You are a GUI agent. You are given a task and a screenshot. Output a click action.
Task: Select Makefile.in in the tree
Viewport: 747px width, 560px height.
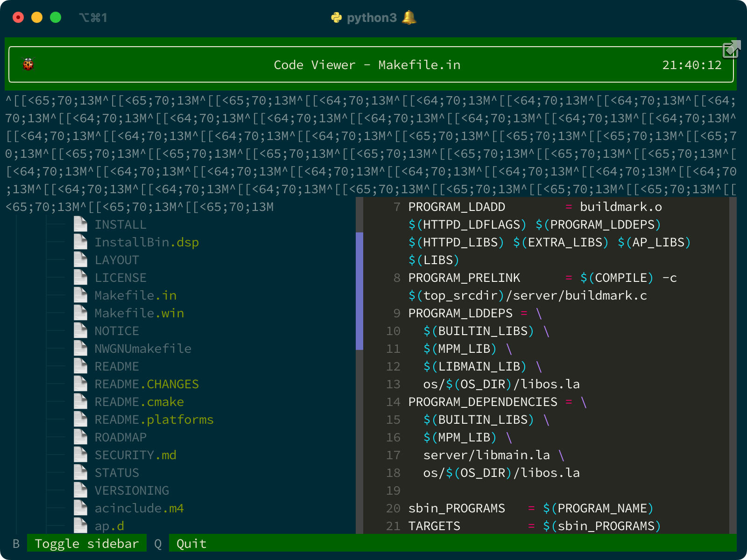click(x=135, y=295)
